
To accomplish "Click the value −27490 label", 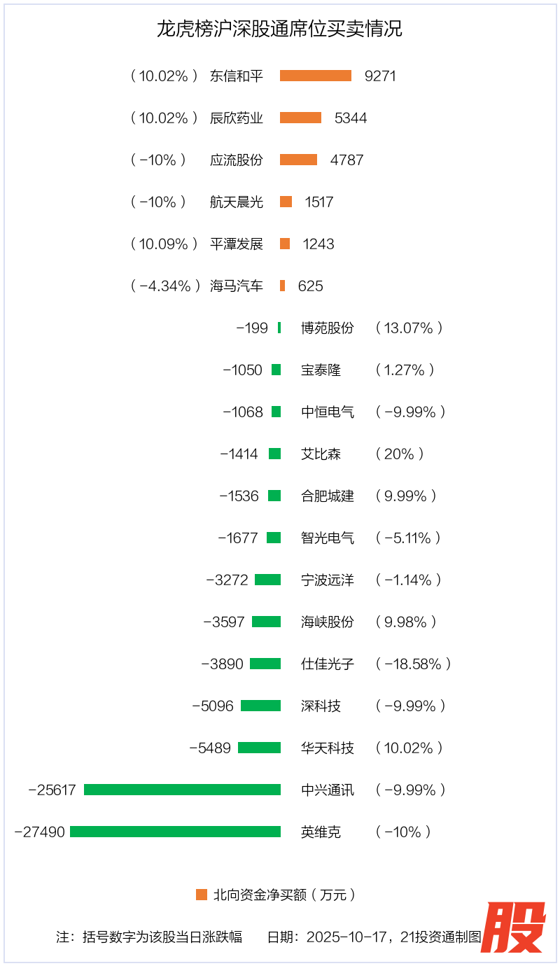I will tap(40, 832).
